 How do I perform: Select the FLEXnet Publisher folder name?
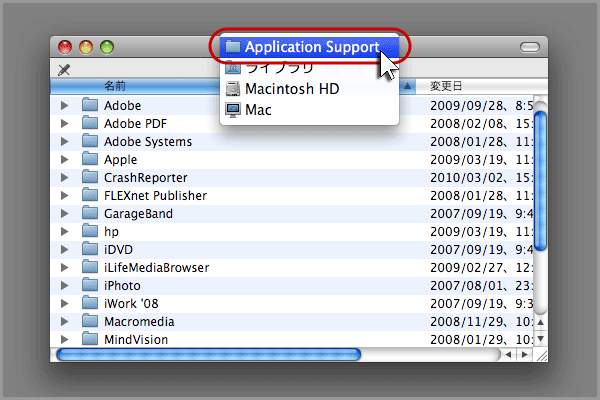pyautogui.click(x=155, y=196)
